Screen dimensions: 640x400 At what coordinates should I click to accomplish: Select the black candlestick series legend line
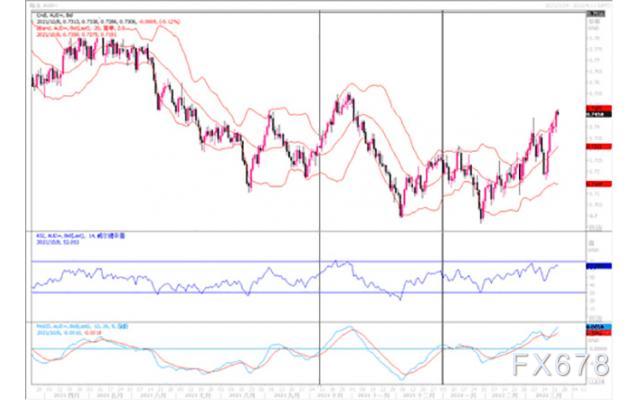[x=54, y=15]
